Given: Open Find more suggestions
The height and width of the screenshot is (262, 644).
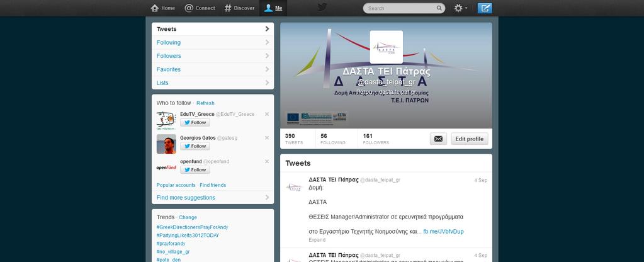Looking at the screenshot, I should (213, 198).
